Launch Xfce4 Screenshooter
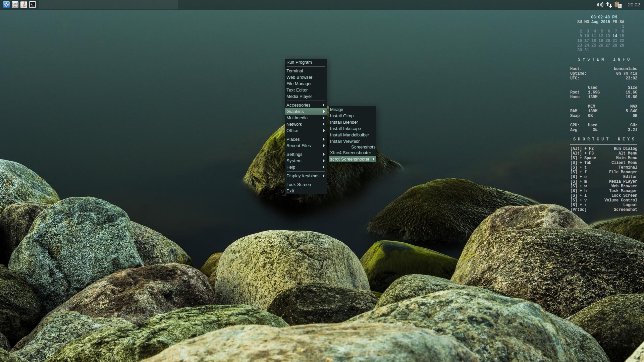Viewport: 644px width, 362px height. coord(352,153)
